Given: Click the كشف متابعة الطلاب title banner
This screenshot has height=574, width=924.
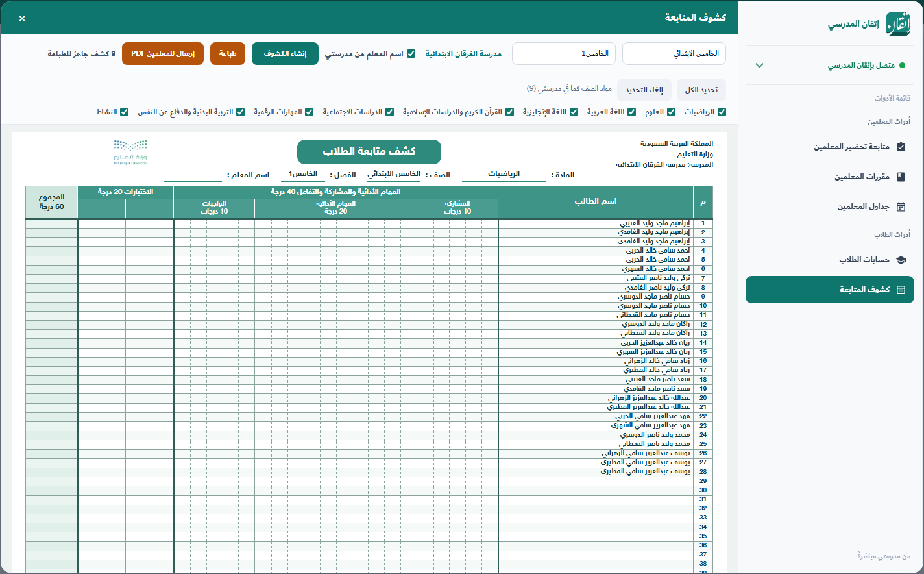Looking at the screenshot, I should 369,152.
